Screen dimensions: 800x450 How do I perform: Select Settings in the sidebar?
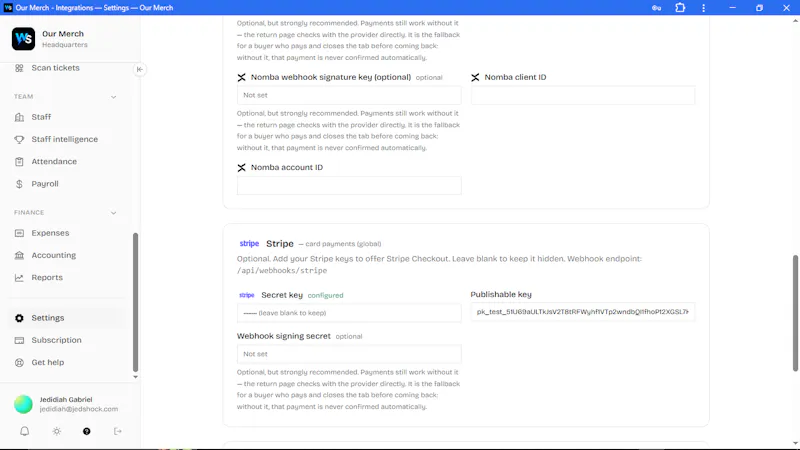(x=66, y=318)
